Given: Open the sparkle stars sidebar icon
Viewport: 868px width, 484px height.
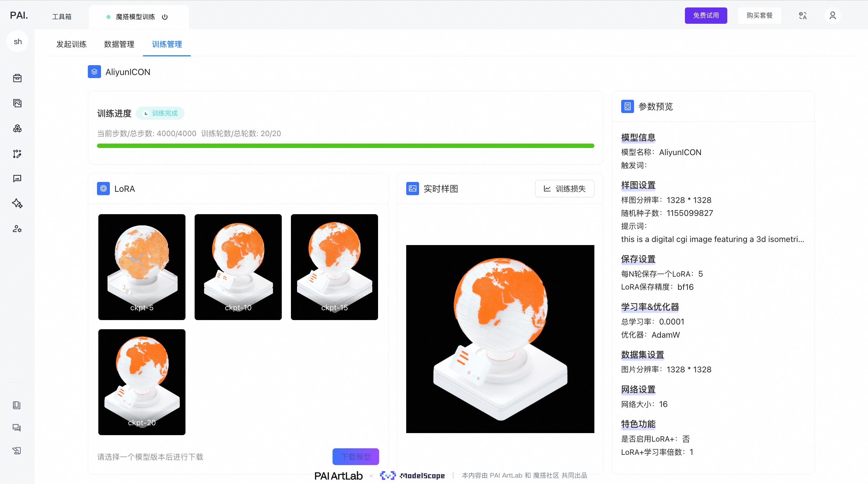Looking at the screenshot, I should pos(17,204).
